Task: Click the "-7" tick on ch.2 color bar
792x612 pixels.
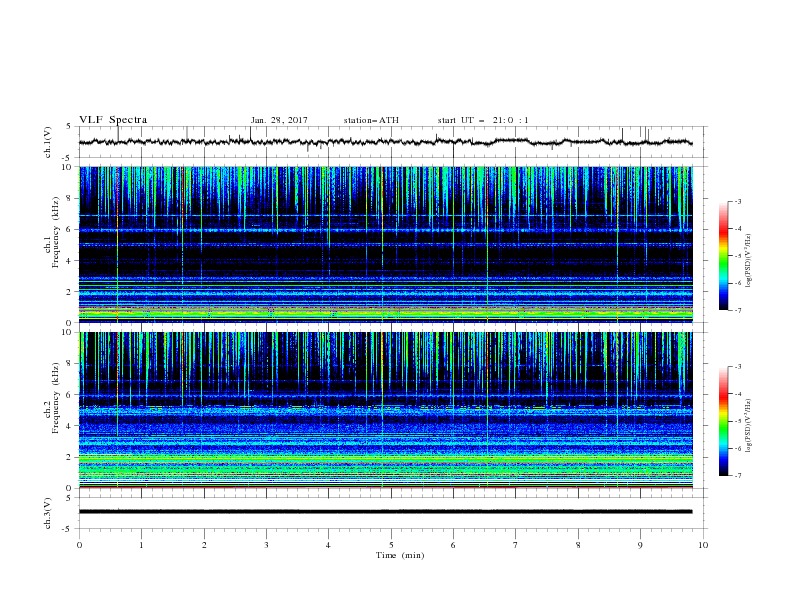Action: click(737, 475)
